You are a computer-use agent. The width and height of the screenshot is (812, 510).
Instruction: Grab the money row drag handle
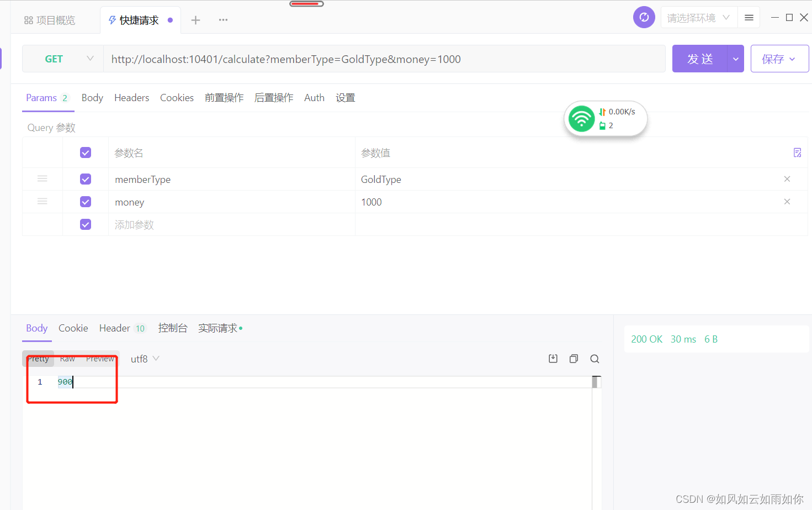42,202
